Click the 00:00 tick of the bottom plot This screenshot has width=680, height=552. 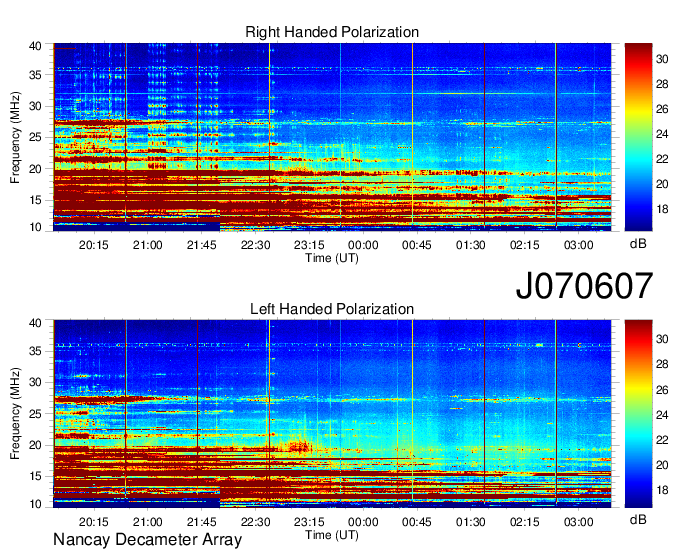pos(363,522)
